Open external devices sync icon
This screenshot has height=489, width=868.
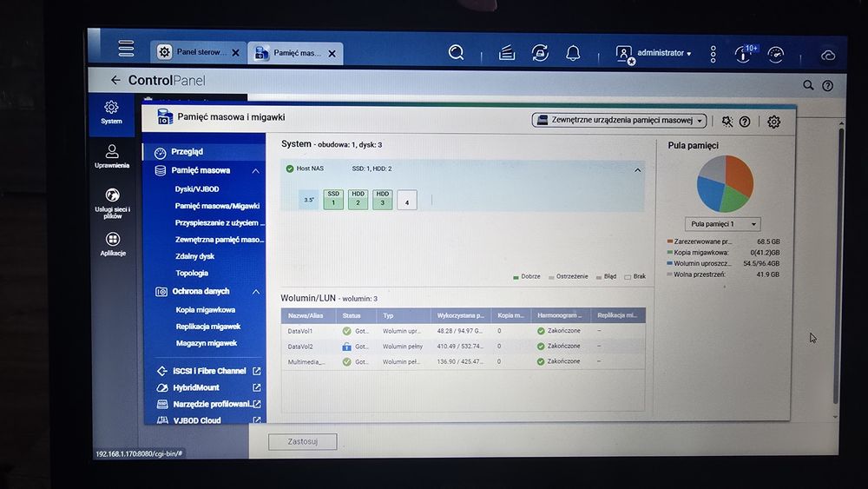[x=540, y=53]
